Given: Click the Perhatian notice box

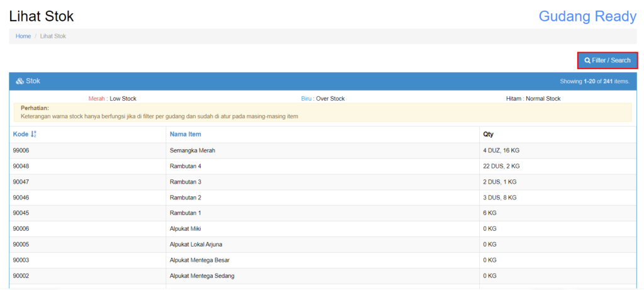Looking at the screenshot, I should (323, 112).
